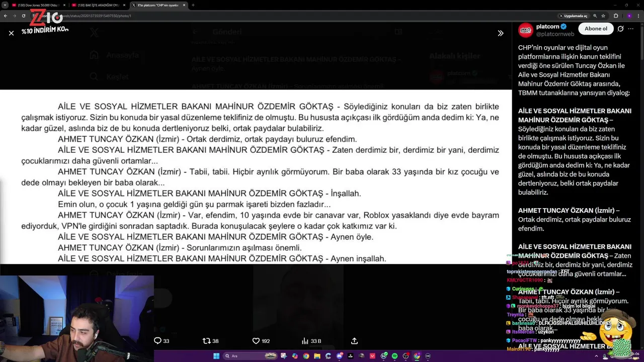Screen dimensions: 644x362
Task: Open the @platcornweb handle link
Action: click(555, 34)
